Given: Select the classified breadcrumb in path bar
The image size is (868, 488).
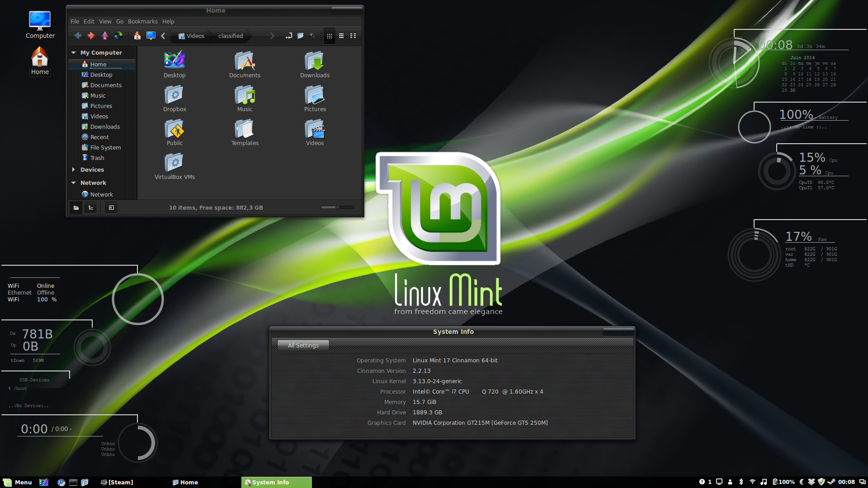Looking at the screenshot, I should (231, 36).
